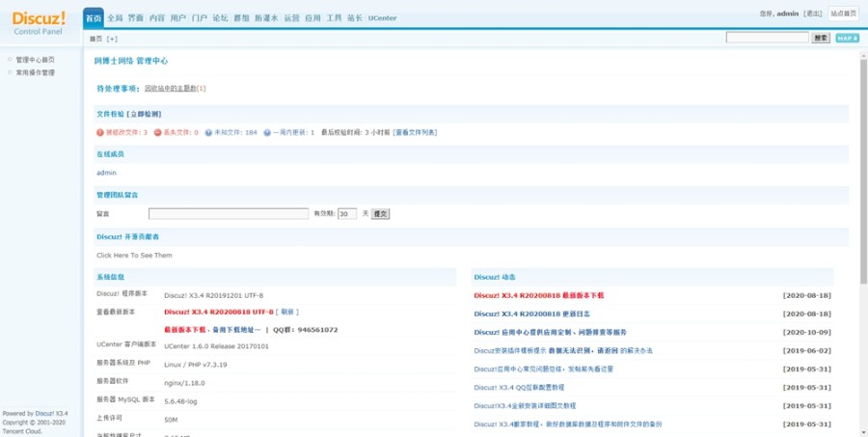Open the 工具 menu
Viewport: 868px width, 437px height.
[334, 17]
